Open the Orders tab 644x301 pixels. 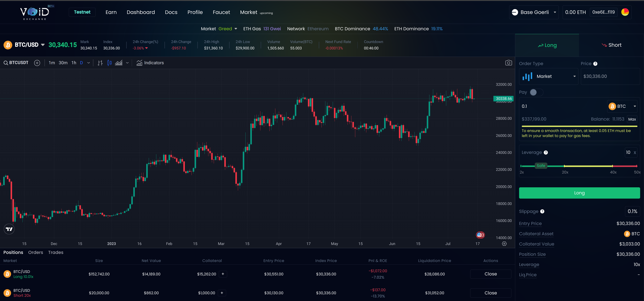pos(35,252)
